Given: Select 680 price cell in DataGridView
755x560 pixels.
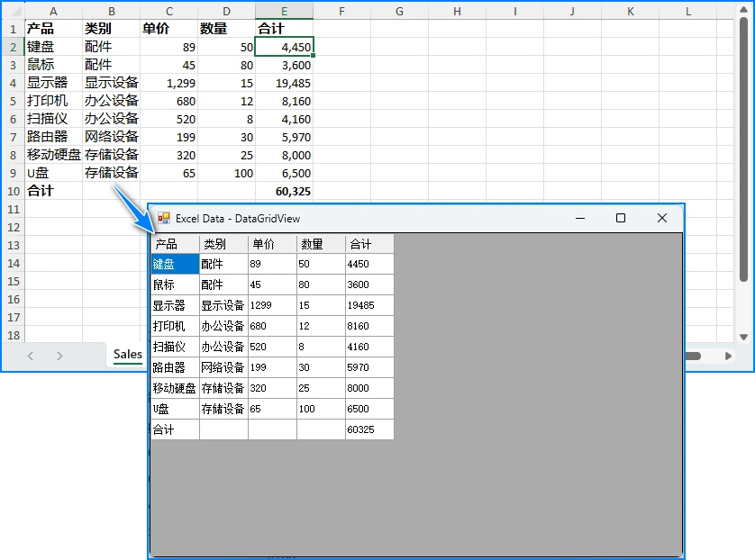Looking at the screenshot, I should [272, 326].
